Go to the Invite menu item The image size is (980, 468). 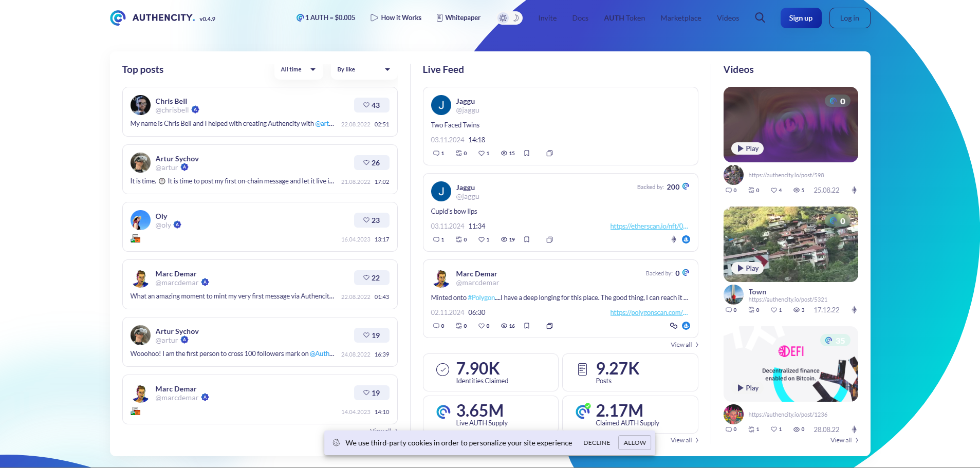tap(547, 18)
